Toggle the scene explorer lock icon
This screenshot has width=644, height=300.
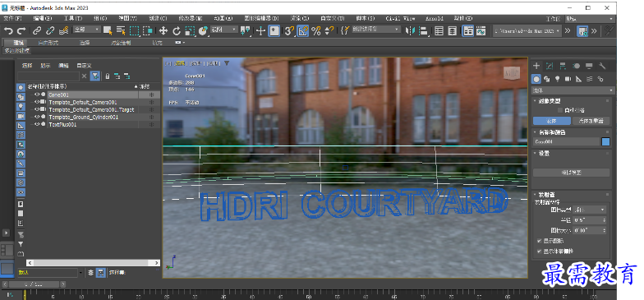pyautogui.click(x=107, y=76)
